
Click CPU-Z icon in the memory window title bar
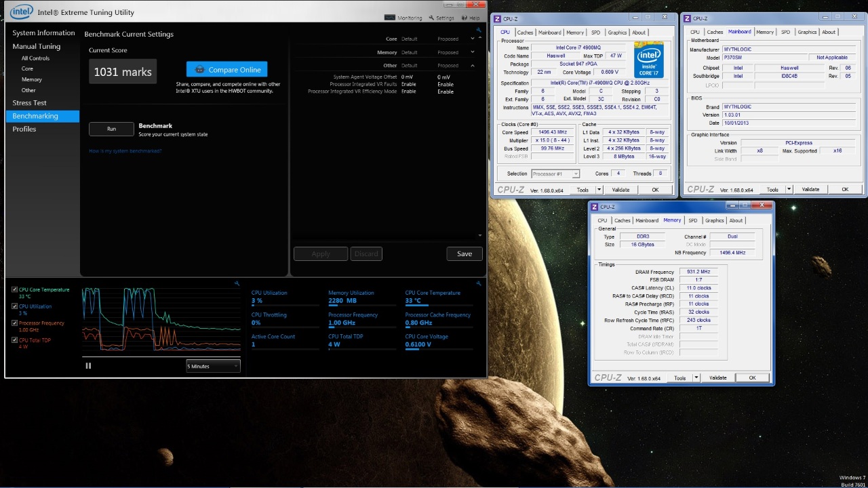point(595,207)
